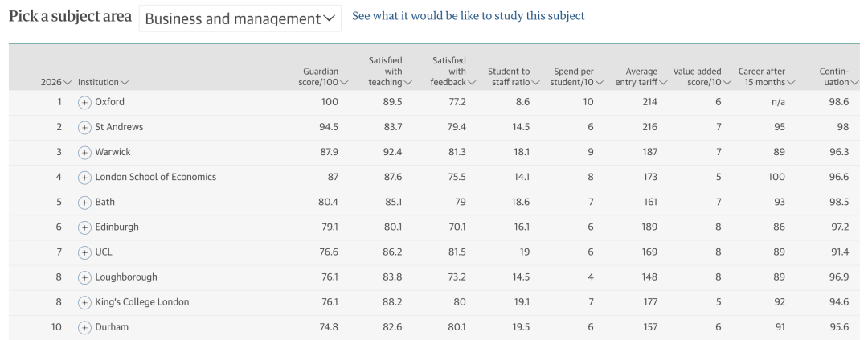868x340 pixels.
Task: Sort by Student to staff ratio
Action: coord(513,76)
